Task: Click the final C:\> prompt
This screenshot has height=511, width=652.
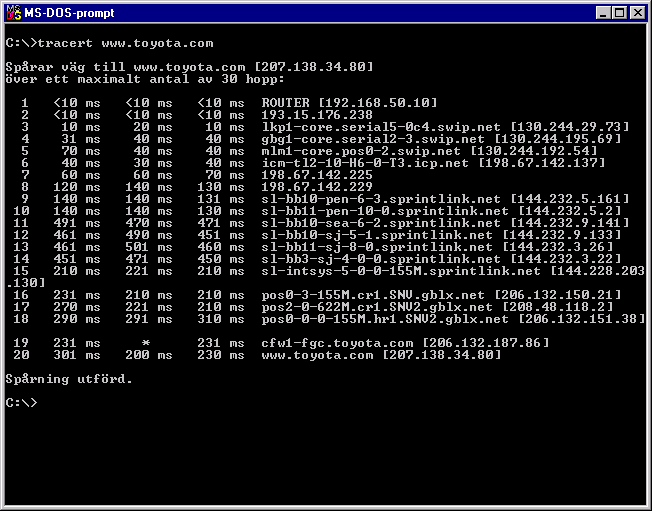Action: 22,403
